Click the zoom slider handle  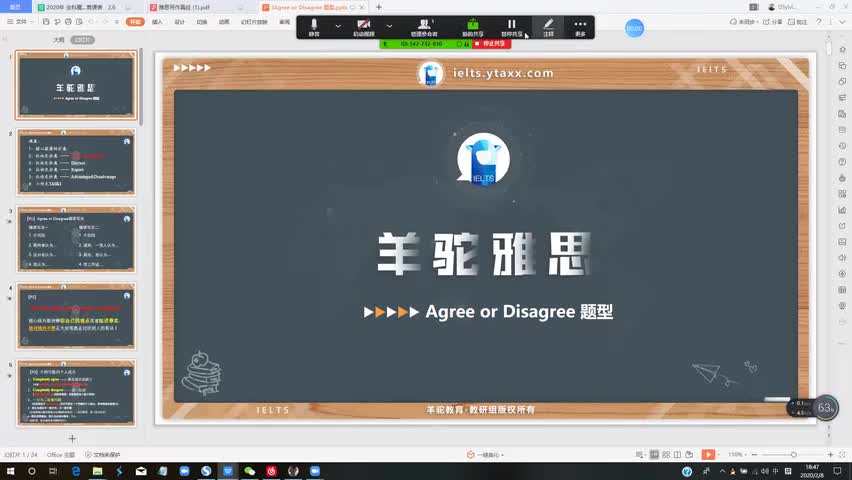793,454
